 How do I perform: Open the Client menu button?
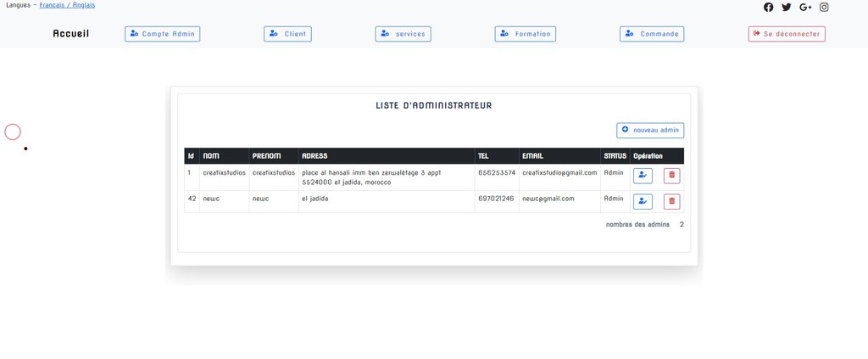click(x=287, y=34)
